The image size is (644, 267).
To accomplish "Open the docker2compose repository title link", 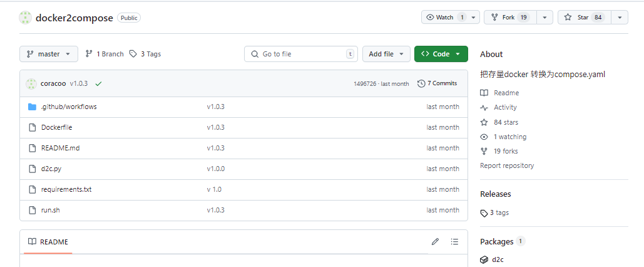I will 74,18.
